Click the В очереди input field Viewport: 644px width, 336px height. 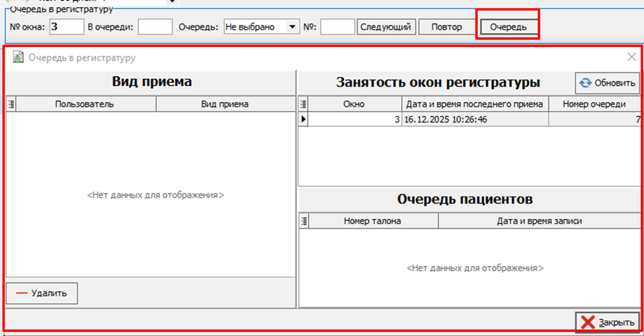[x=155, y=27]
